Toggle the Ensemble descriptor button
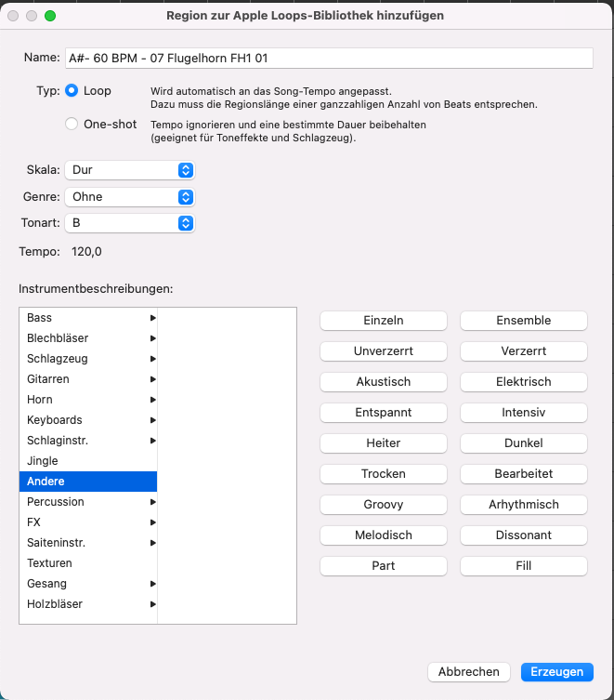Screen dimensions: 614x700 coord(524,321)
